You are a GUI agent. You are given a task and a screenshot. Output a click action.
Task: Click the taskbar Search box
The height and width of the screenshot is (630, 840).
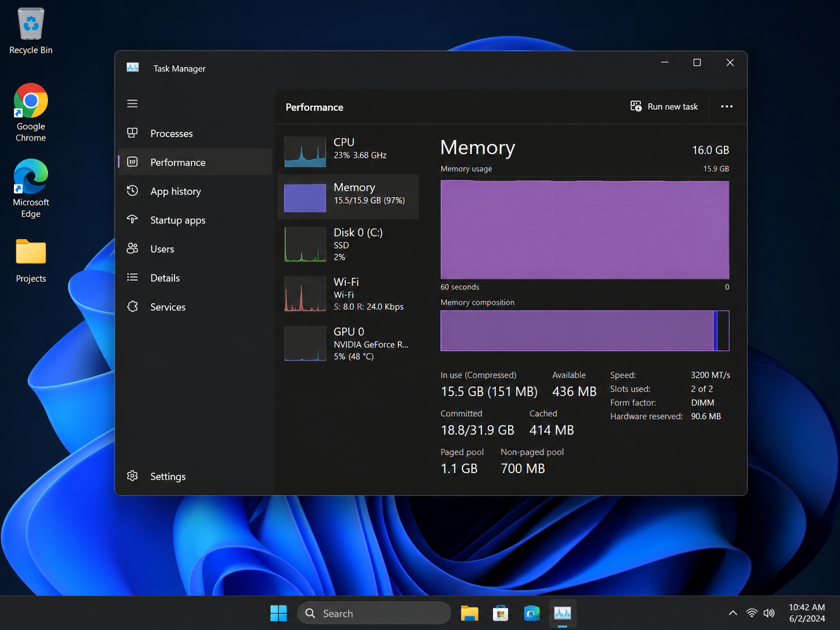(x=374, y=613)
